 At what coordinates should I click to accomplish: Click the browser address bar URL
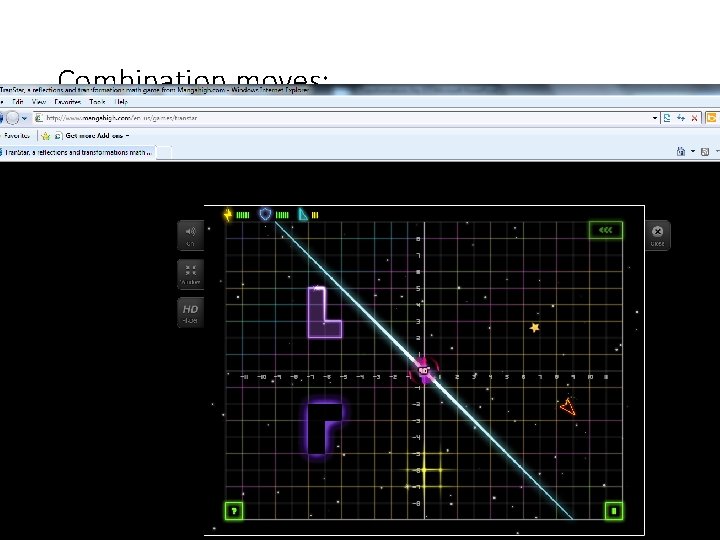click(x=122, y=118)
